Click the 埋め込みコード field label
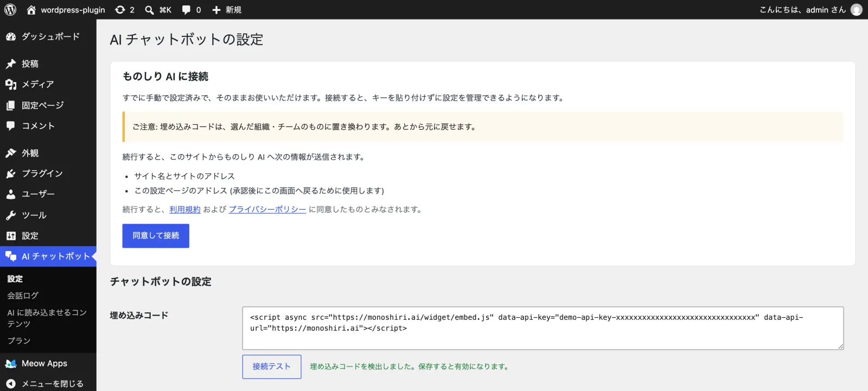The height and width of the screenshot is (391, 868). [x=139, y=316]
